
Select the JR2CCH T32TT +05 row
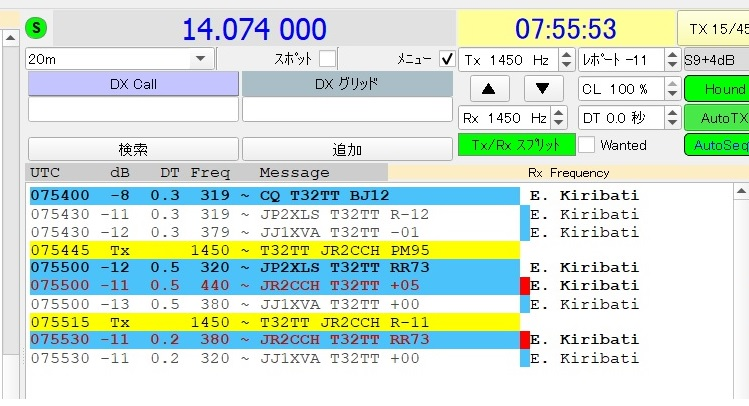click(x=275, y=286)
